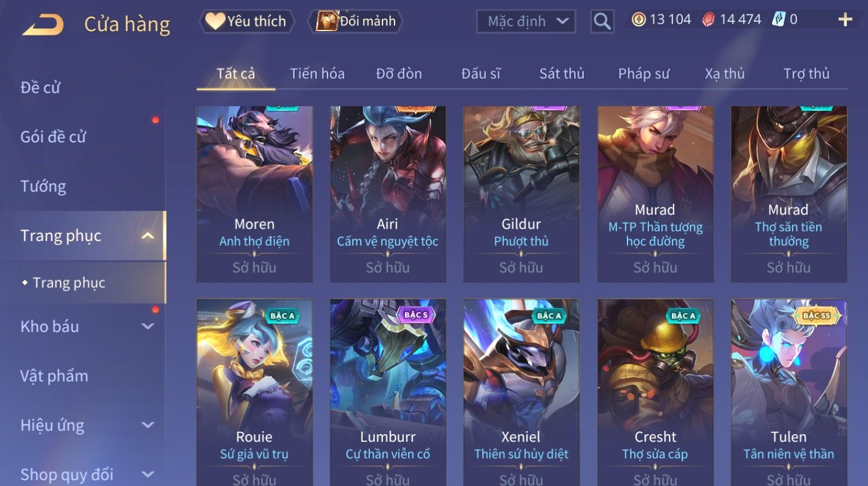Select the Airi Cấm vệ nguyệt tộc skin card

pos(388,194)
